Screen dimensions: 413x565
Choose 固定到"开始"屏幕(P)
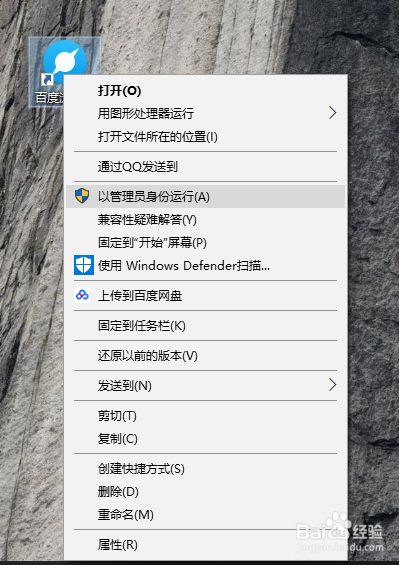(x=205, y=243)
